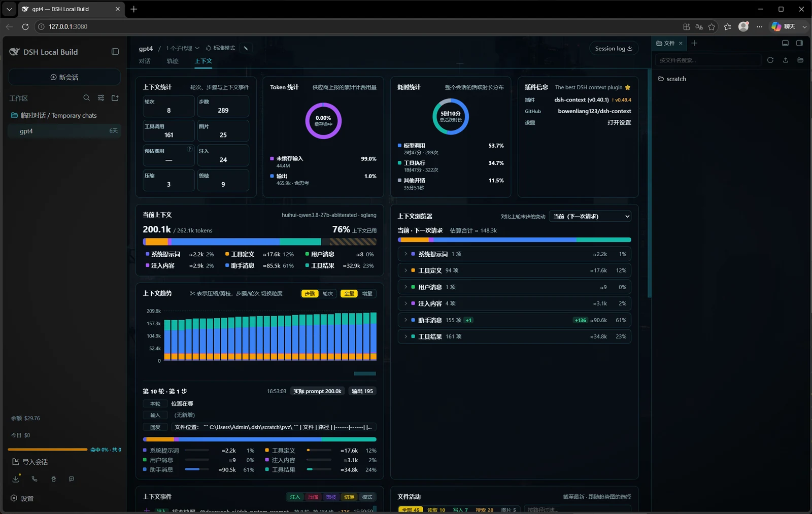Image resolution: width=812 pixels, height=514 pixels.
Task: Click the help icon on the 预估费用 card
Action: click(190, 149)
